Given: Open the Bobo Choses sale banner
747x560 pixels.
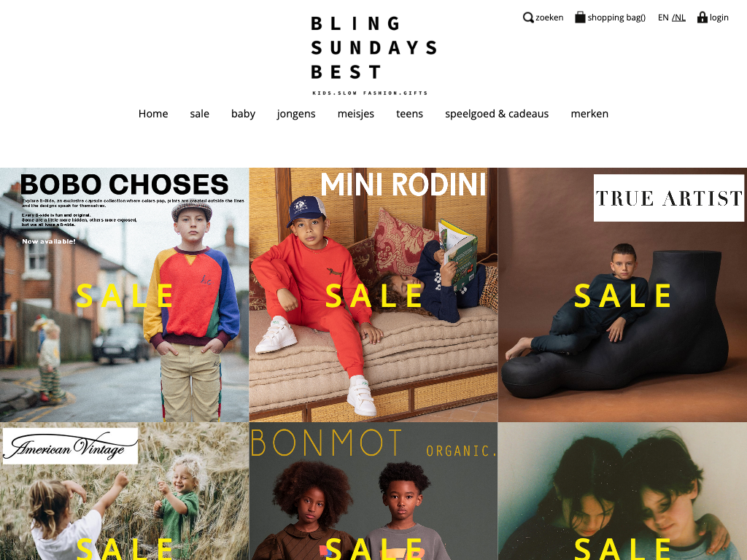Looking at the screenshot, I should pos(124,295).
